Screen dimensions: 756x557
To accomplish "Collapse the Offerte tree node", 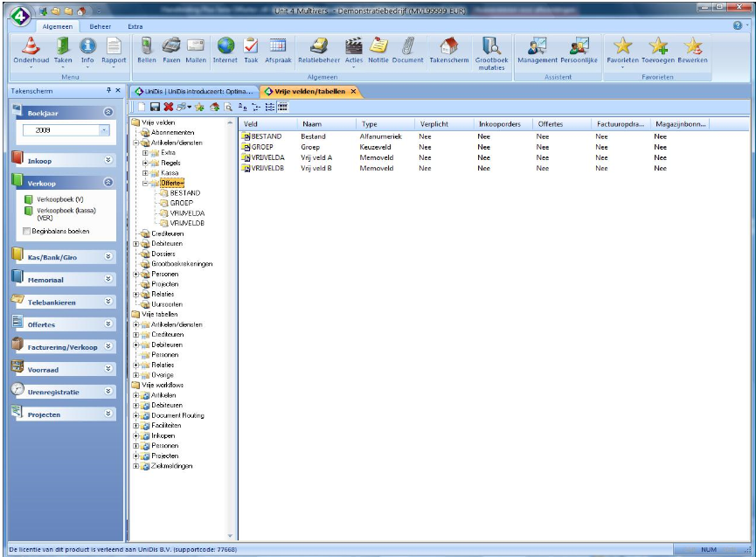I will [x=145, y=184].
